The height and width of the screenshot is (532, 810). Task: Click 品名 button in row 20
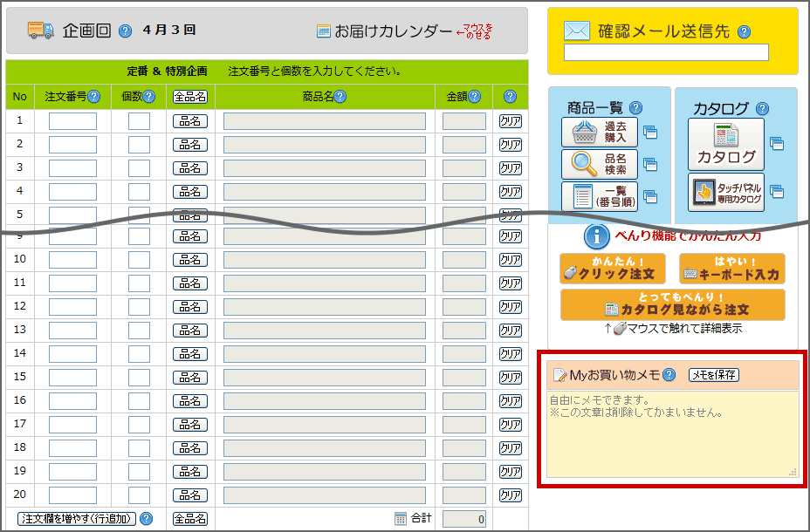point(190,495)
